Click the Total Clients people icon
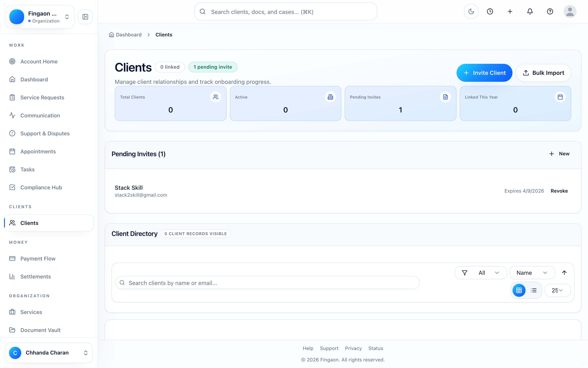Image resolution: width=588 pixels, height=368 pixels. pyautogui.click(x=216, y=97)
